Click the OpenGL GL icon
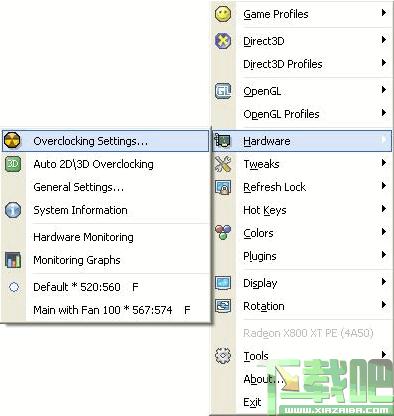Image resolution: width=394 pixels, height=416 pixels. (223, 91)
